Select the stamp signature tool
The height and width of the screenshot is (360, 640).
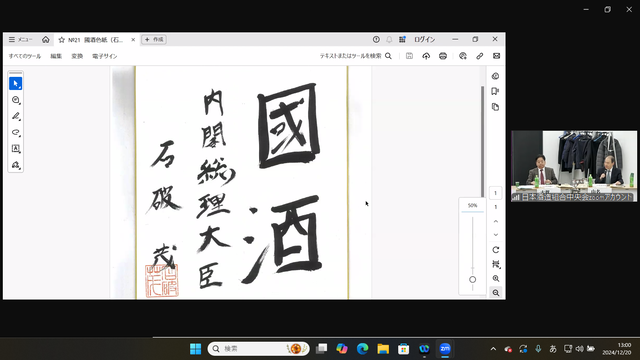(16, 165)
